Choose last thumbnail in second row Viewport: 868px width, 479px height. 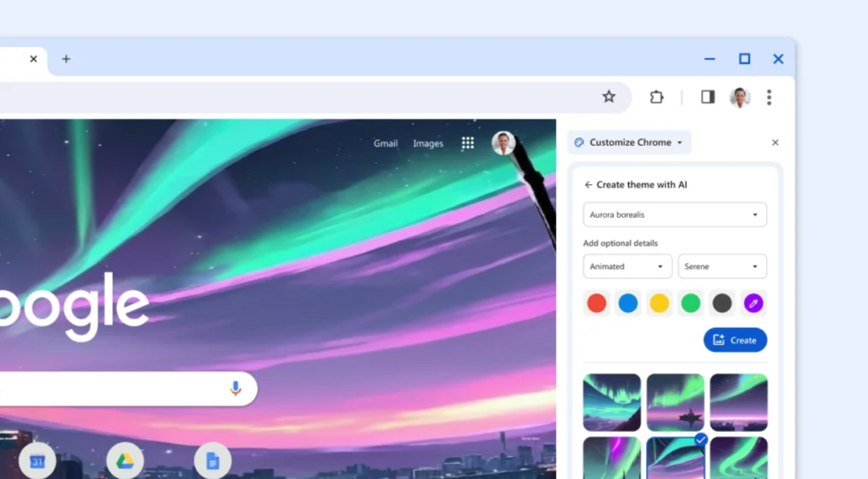tap(739, 458)
